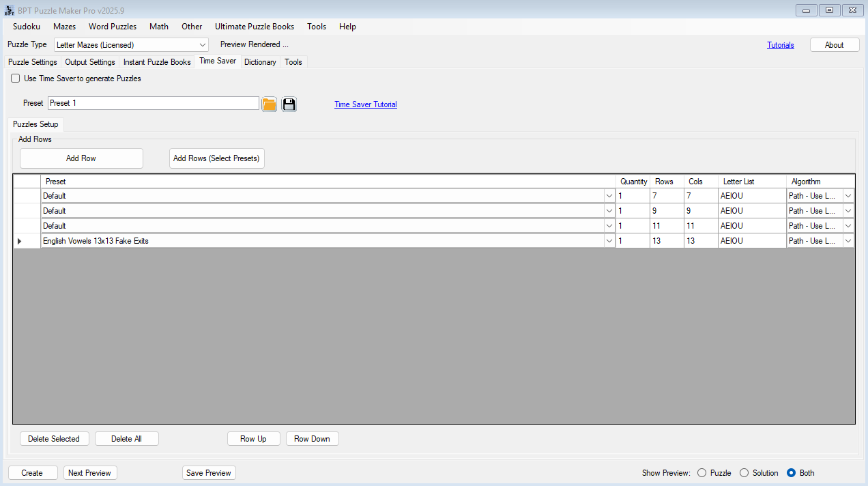Expand the Algorithm dropdown in the first row

click(848, 196)
